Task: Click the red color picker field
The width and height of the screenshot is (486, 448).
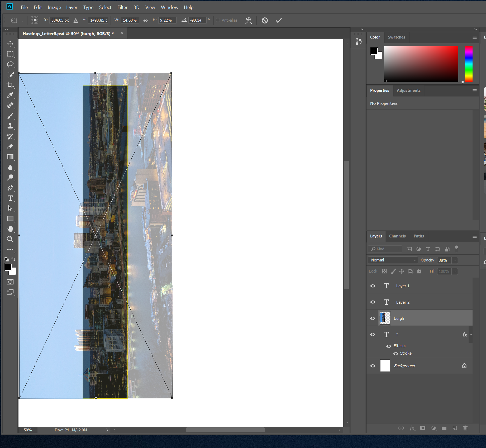Action: pos(421,64)
